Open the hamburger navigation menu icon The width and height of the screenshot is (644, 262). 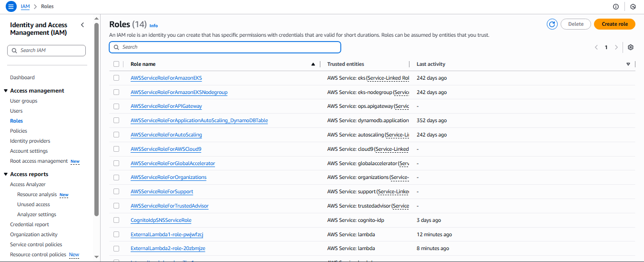point(10,7)
